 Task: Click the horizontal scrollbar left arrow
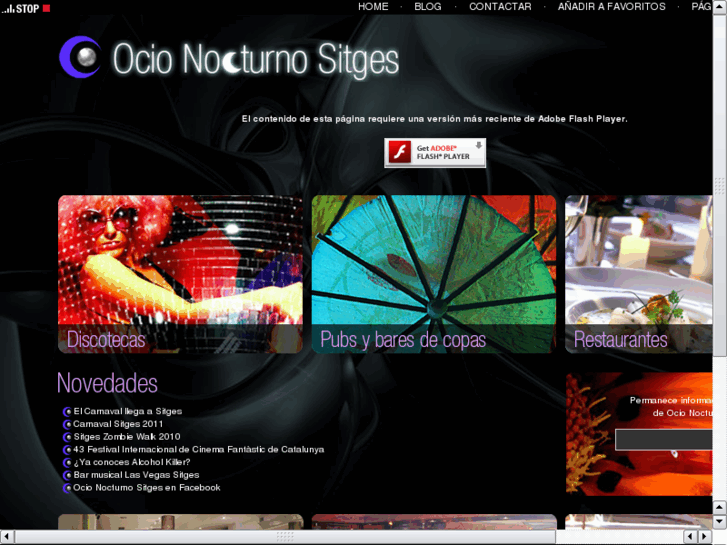[x=7, y=537]
